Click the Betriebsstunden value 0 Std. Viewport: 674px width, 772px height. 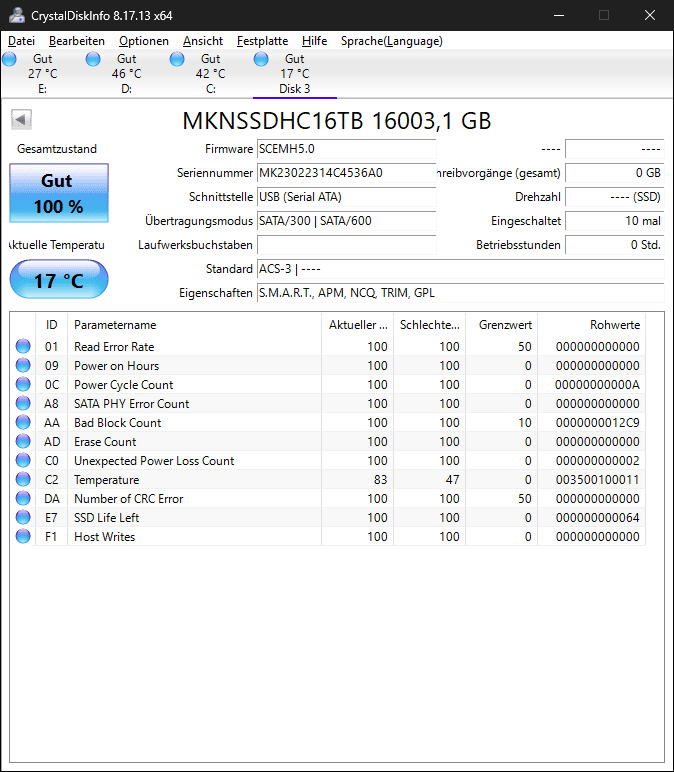pyautogui.click(x=614, y=245)
